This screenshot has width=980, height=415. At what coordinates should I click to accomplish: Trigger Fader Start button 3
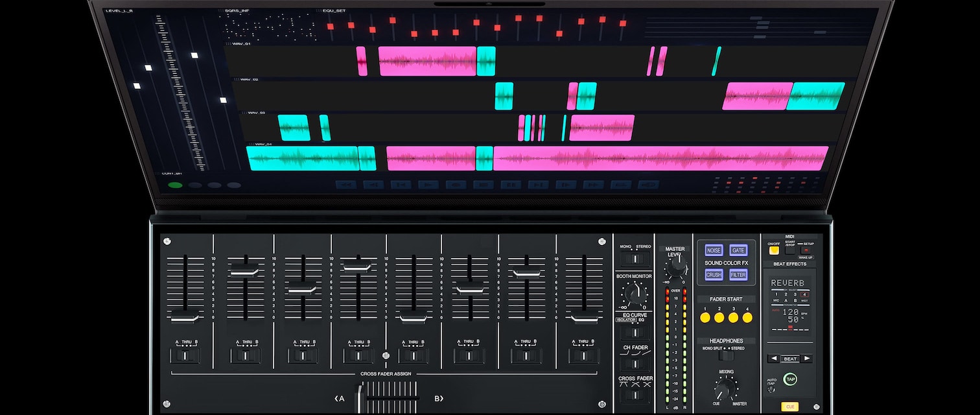(733, 318)
